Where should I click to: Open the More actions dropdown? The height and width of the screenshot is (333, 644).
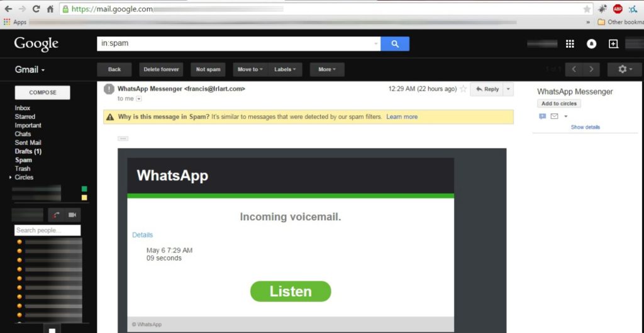pos(327,69)
